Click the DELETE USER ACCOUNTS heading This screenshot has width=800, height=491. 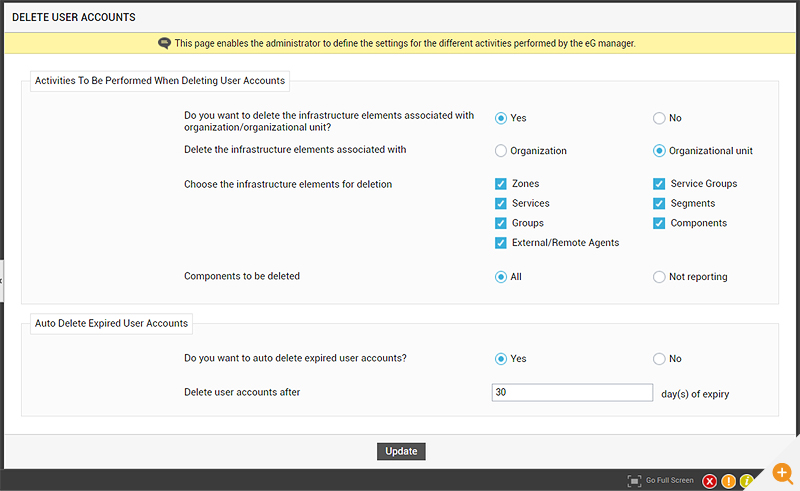(x=74, y=17)
